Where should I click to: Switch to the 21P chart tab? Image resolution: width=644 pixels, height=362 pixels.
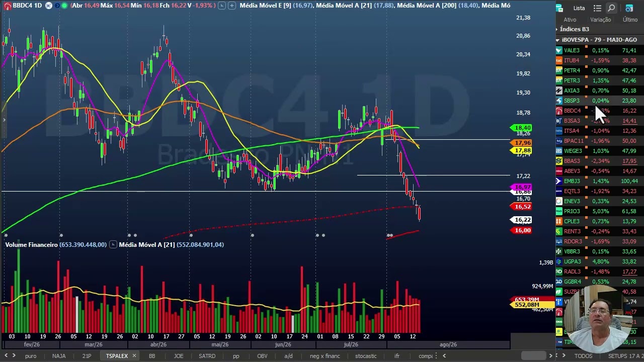[87, 356]
